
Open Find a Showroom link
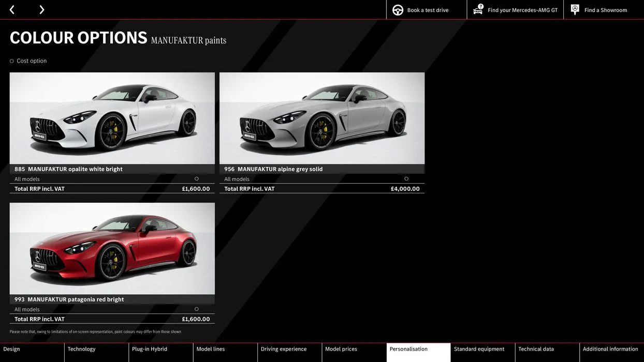point(606,10)
